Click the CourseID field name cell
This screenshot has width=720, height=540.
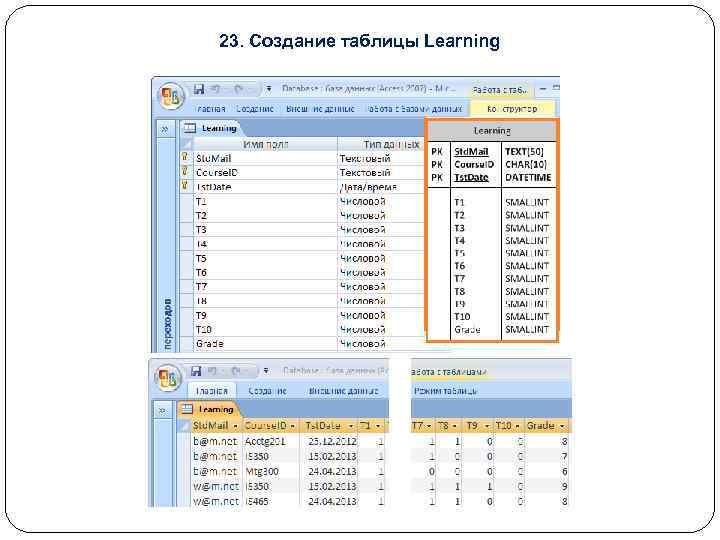(265, 172)
